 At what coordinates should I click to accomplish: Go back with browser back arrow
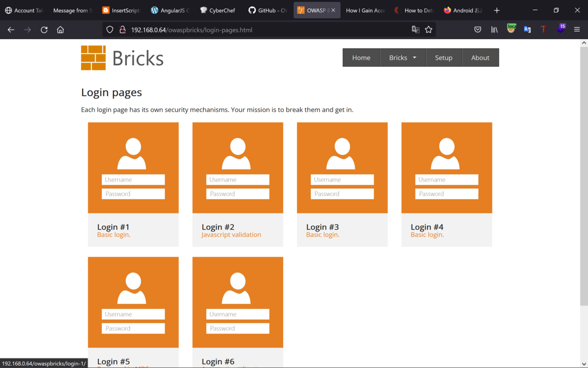click(x=11, y=30)
